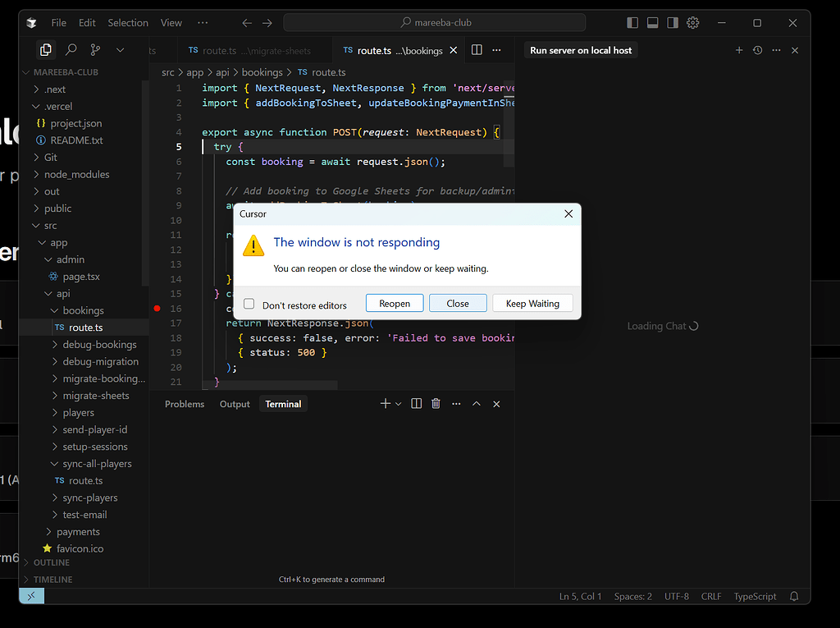
Task: Start a new chat with the plus icon
Action: pyautogui.click(x=738, y=50)
